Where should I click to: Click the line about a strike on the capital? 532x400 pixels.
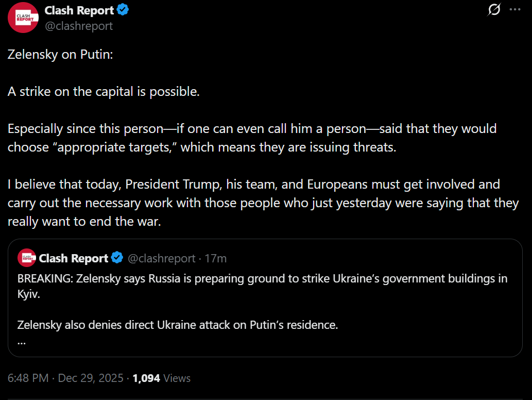tap(103, 92)
